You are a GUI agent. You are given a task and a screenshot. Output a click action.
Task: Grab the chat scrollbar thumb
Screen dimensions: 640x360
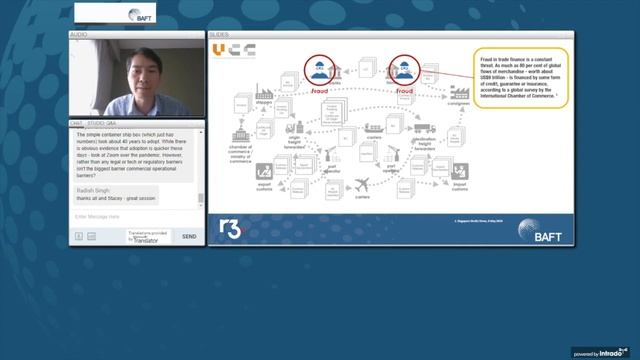point(201,198)
